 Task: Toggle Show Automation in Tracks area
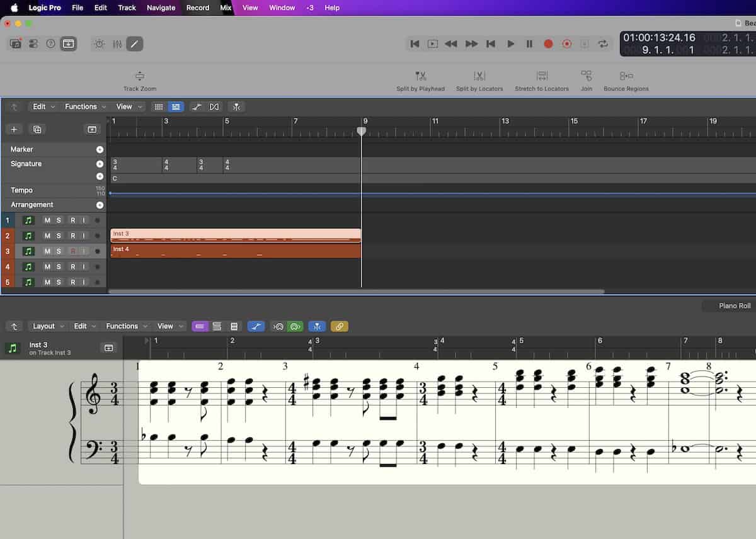[x=197, y=107]
